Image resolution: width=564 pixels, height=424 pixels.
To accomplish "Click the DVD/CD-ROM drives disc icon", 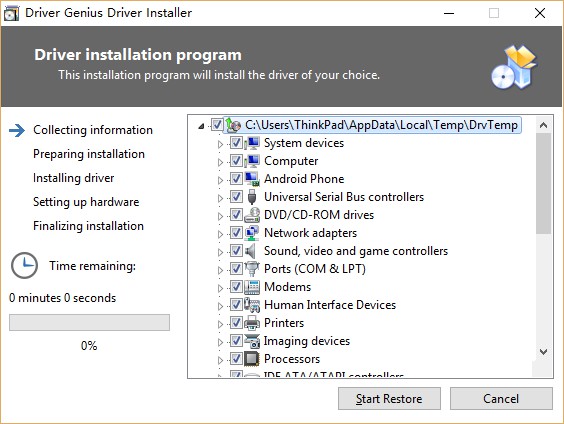I will [x=252, y=215].
